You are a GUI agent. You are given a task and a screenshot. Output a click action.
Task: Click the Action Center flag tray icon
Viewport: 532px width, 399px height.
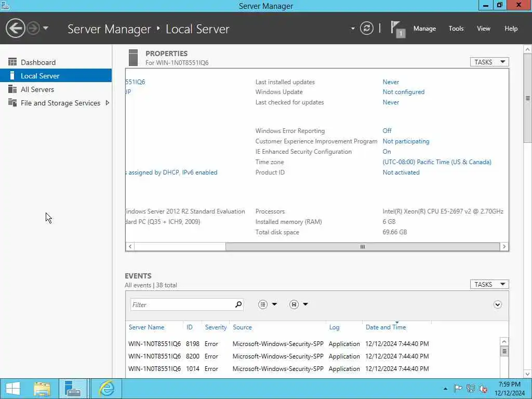pos(458,389)
